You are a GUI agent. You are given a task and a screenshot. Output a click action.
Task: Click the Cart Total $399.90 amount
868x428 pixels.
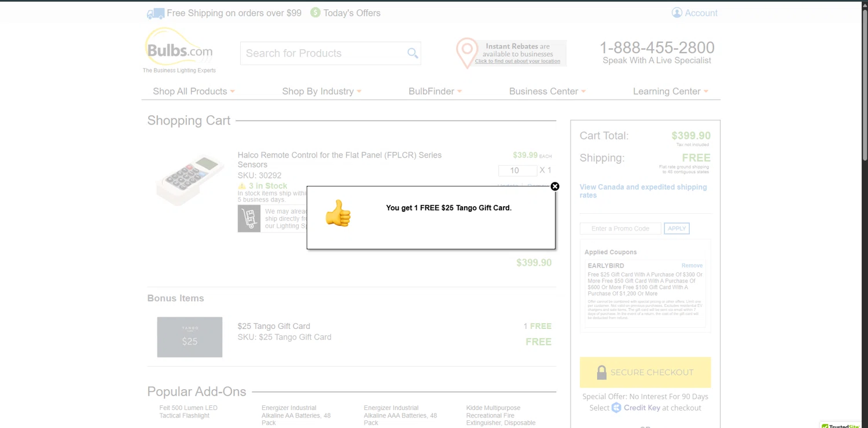click(691, 136)
